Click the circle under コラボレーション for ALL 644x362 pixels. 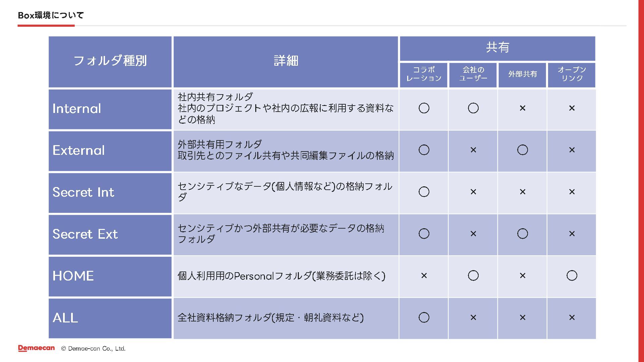pyautogui.click(x=424, y=317)
